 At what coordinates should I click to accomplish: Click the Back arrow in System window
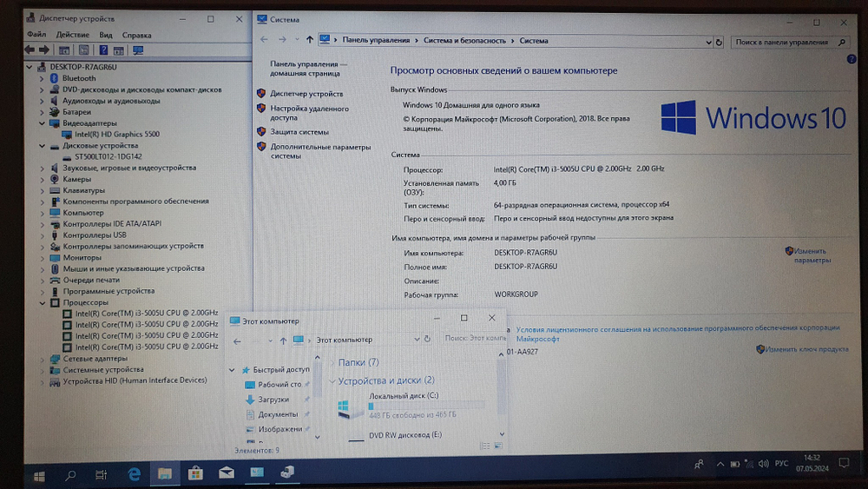[264, 39]
